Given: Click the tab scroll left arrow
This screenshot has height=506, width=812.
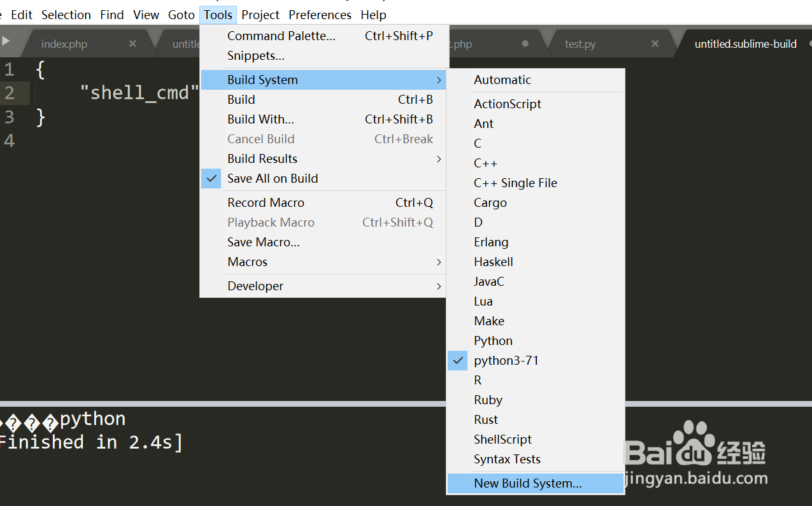Looking at the screenshot, I should point(6,41).
